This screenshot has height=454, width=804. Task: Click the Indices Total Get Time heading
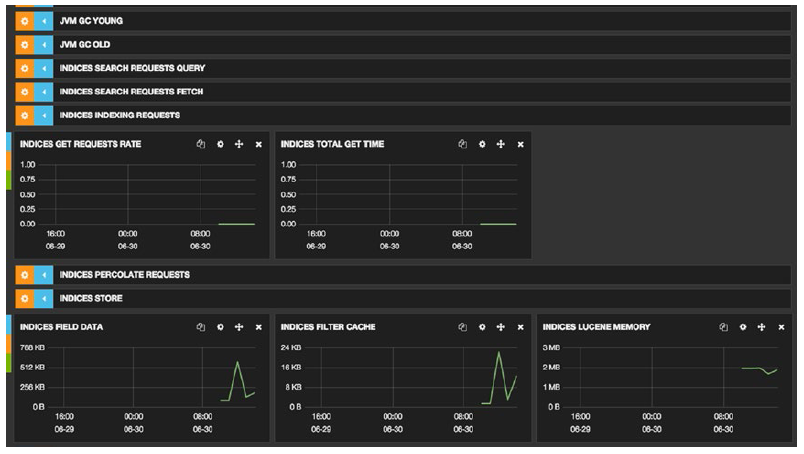pos(332,144)
